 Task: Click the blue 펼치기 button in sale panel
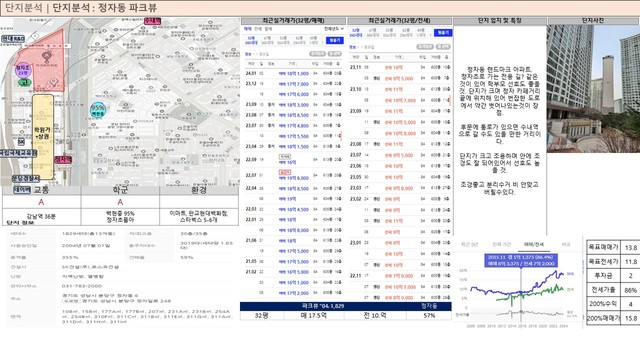[x=335, y=40]
